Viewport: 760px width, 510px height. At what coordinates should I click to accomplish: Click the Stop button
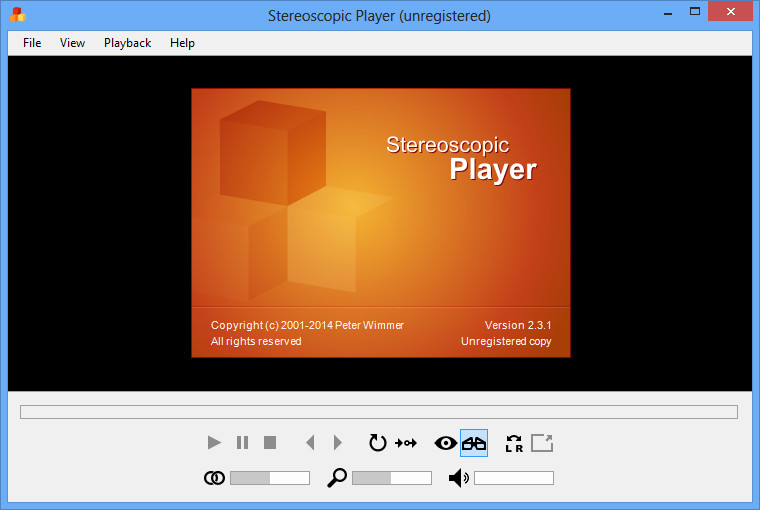tap(270, 443)
